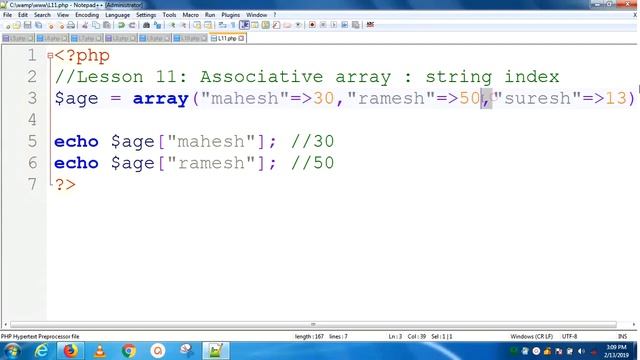
Task: Open the Edit menu
Action: (23, 15)
